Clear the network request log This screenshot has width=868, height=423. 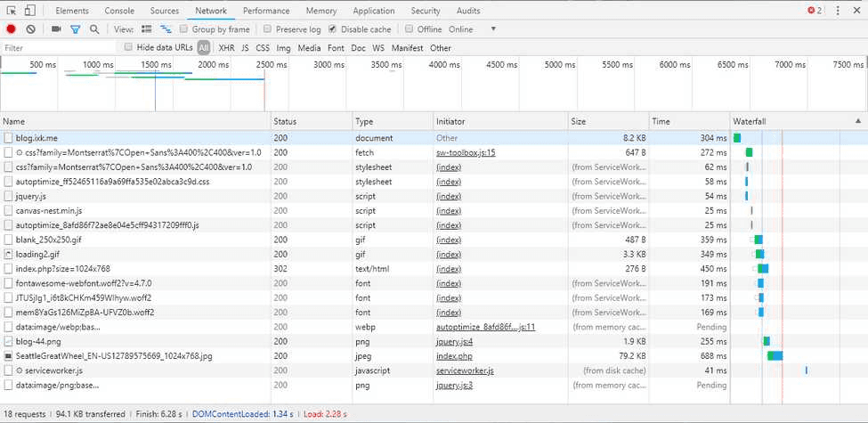click(x=30, y=29)
